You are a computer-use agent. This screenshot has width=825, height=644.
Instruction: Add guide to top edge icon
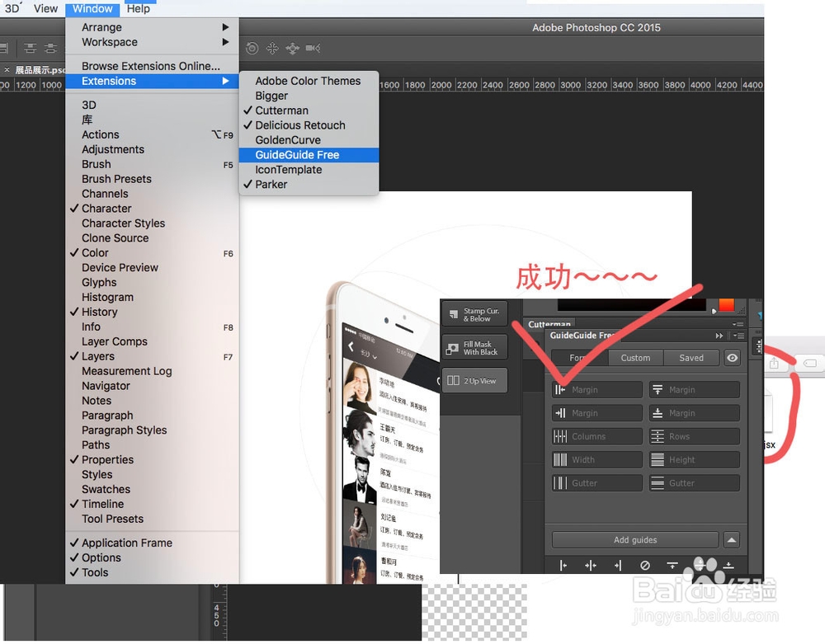pos(672,565)
